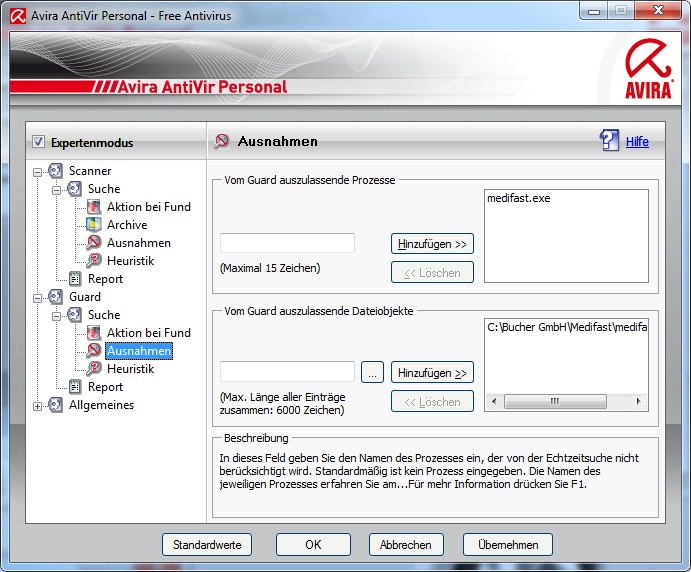Screen dimensions: 691x572
Task: Click the red AVIRA logo in banner
Action: coord(648,69)
